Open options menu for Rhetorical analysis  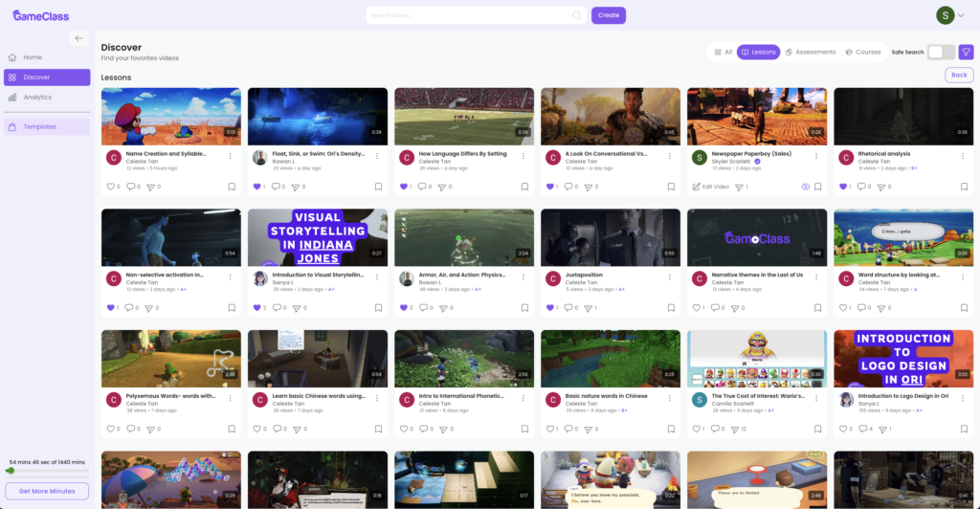point(963,156)
